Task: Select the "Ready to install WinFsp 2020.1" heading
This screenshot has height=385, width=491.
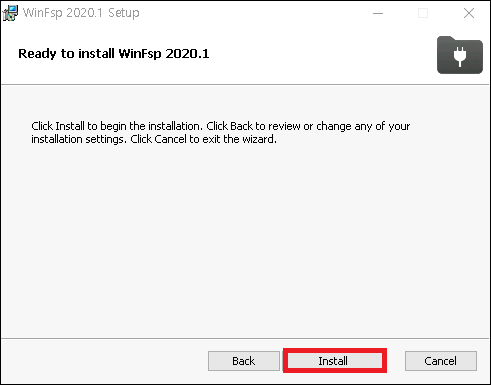Action: (x=114, y=54)
